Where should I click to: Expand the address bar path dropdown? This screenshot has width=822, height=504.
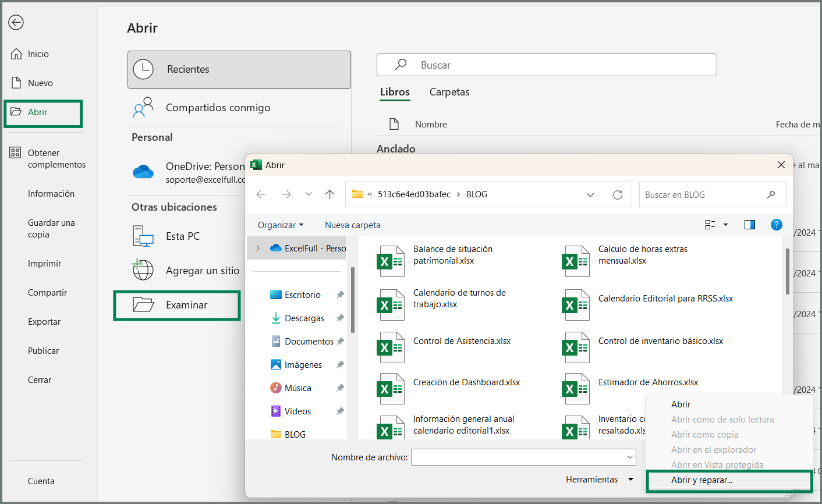click(x=590, y=195)
